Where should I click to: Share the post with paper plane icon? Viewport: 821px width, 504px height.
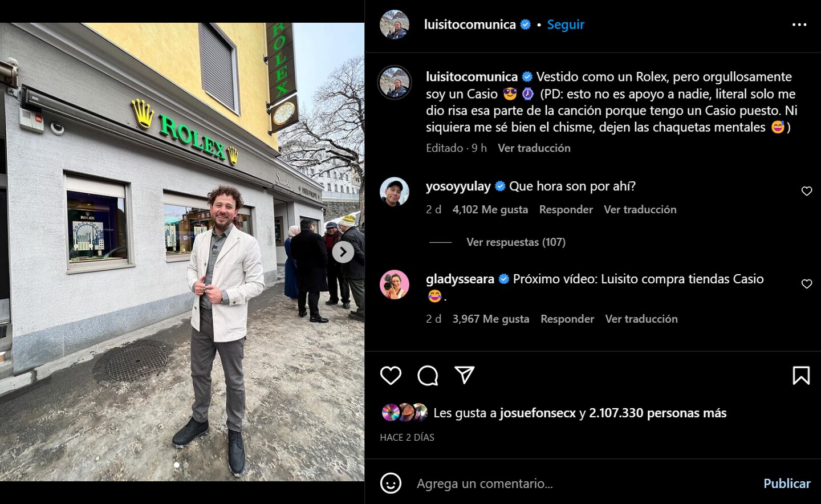pos(465,375)
